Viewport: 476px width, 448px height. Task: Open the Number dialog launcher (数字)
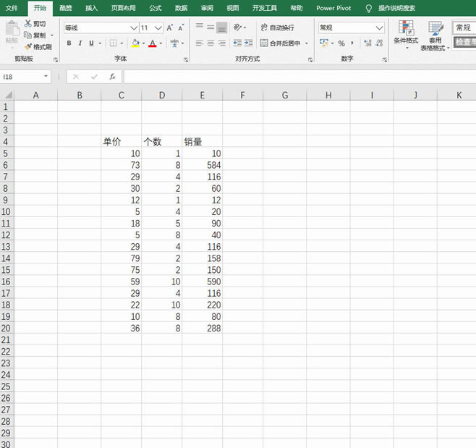tap(385, 60)
